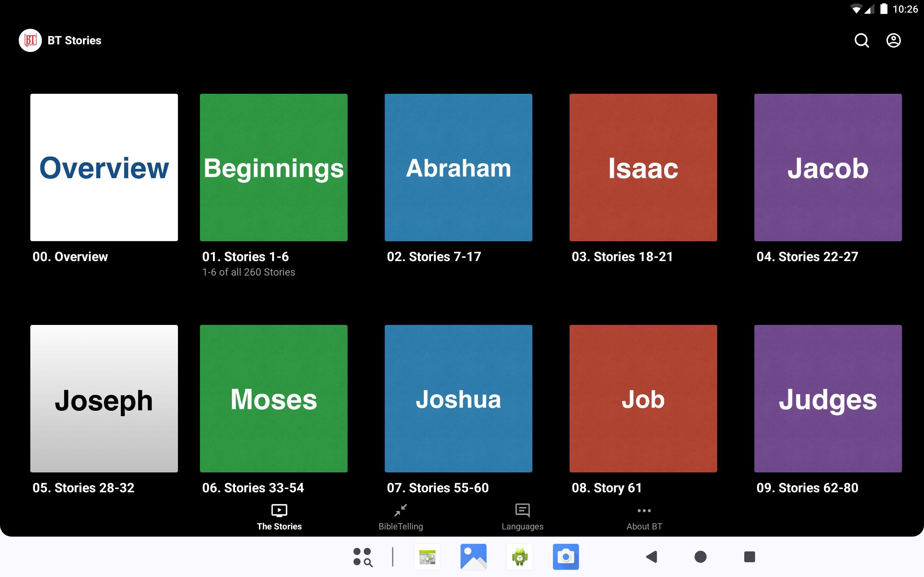Open the search icon in header
Screen dimensions: 924x577
(862, 40)
